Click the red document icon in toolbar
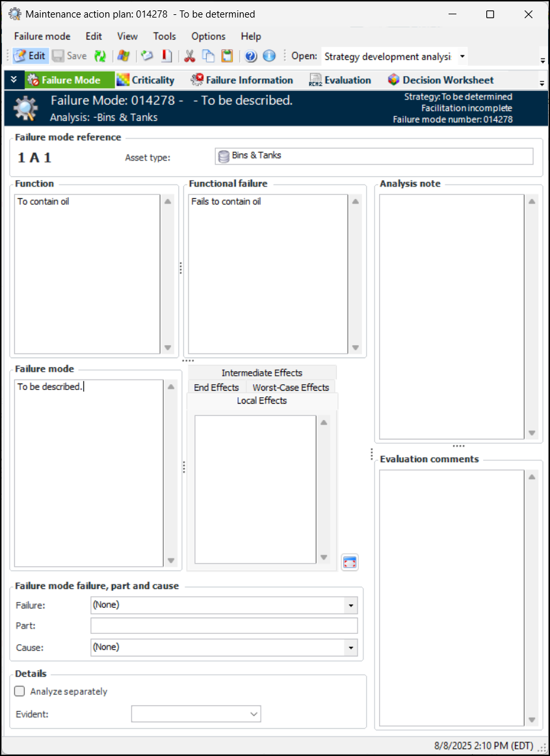Image resolution: width=550 pixels, height=756 pixels. coord(166,56)
